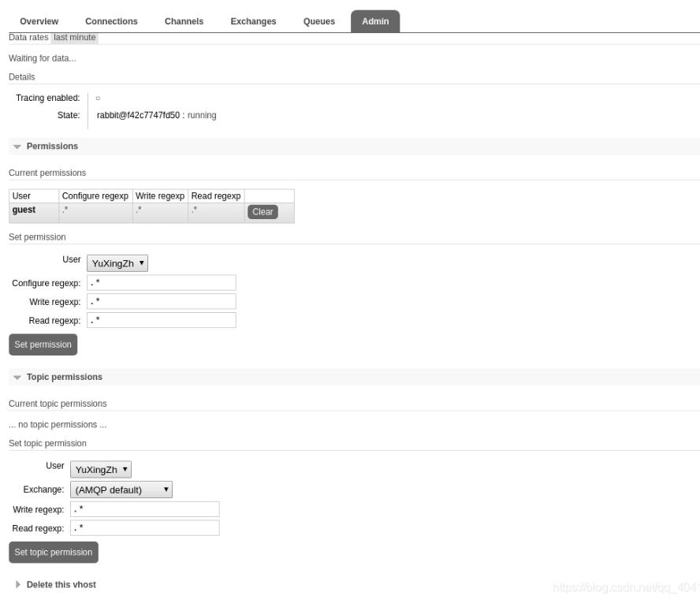700x603 pixels.
Task: Collapse the Topic permissions section
Action: [65, 377]
